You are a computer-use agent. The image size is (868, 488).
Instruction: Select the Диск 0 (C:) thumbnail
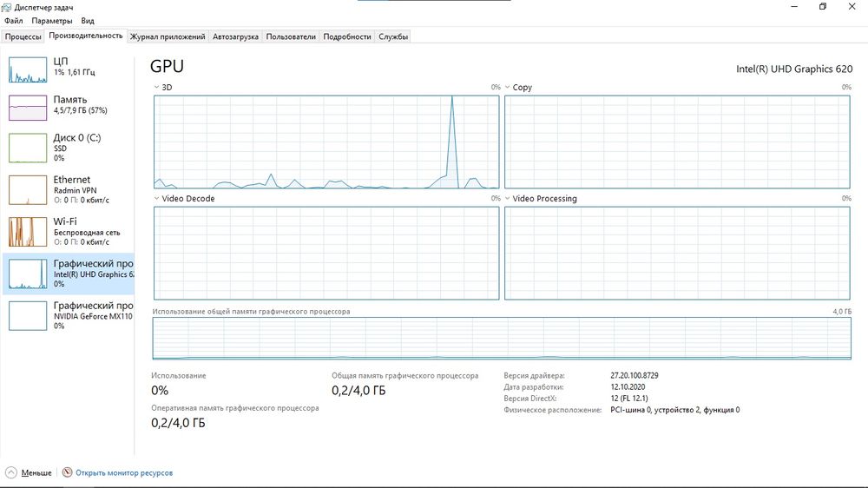28,148
